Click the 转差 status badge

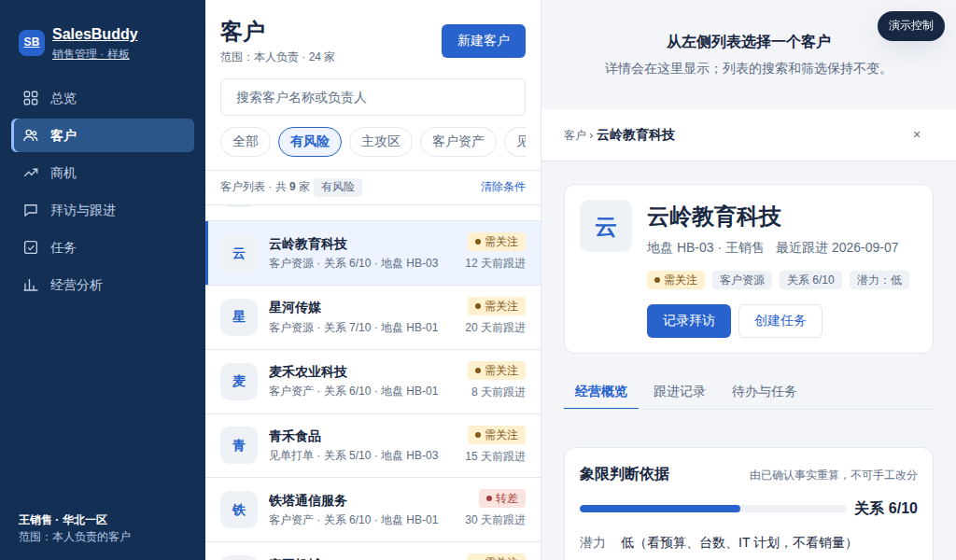click(502, 498)
